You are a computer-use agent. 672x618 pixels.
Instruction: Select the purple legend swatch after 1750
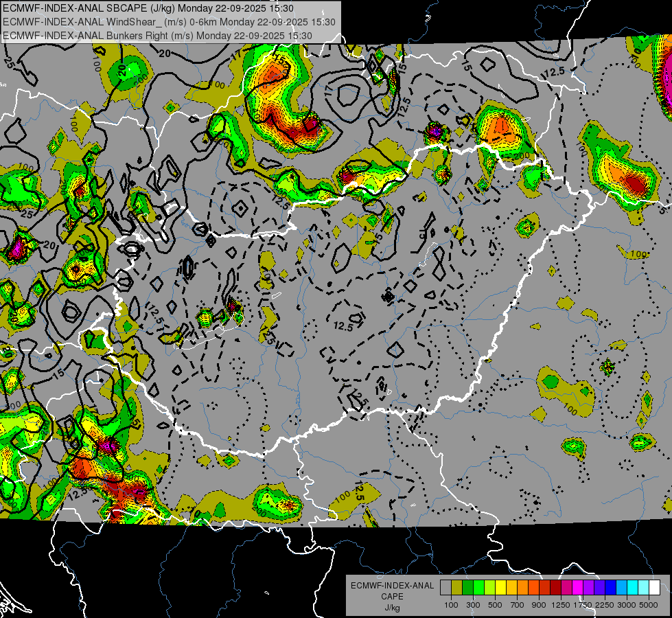(x=588, y=587)
